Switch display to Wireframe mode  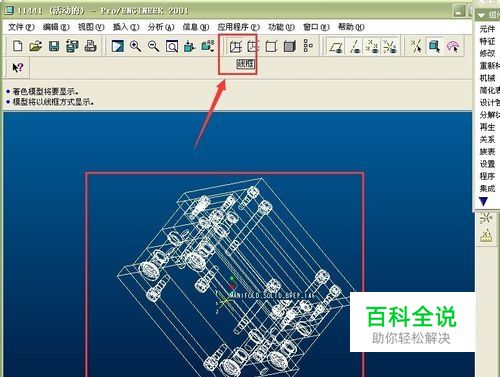click(236, 46)
